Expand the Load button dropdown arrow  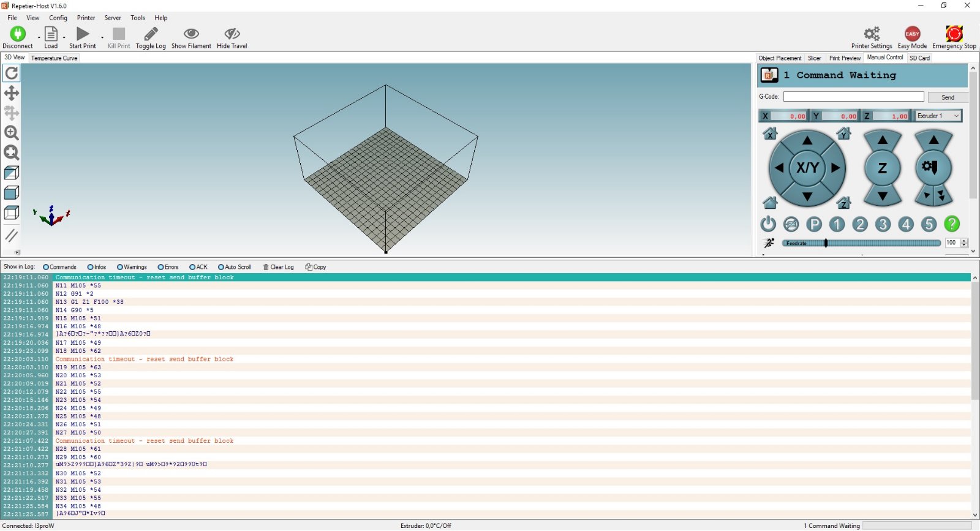pyautogui.click(x=64, y=37)
